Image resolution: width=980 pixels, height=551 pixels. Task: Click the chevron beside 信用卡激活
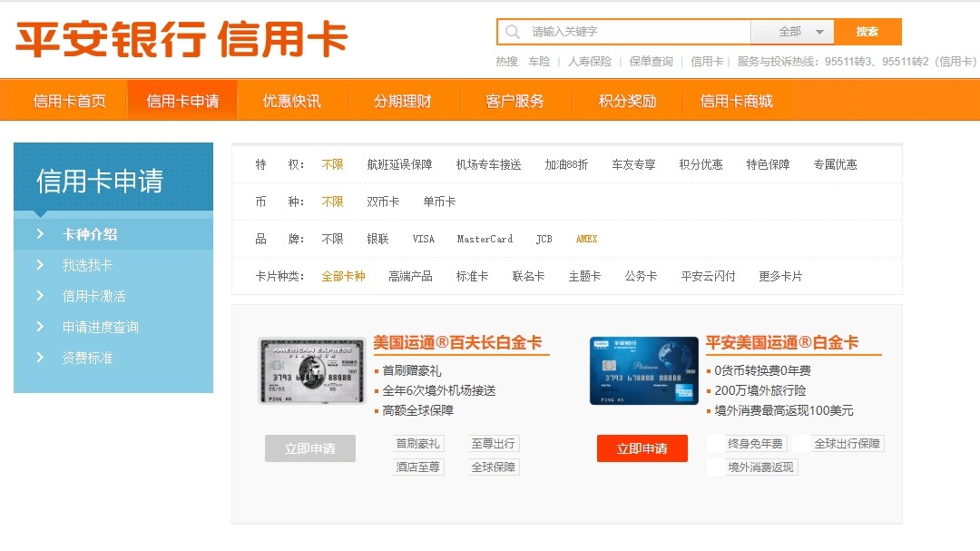(x=40, y=295)
